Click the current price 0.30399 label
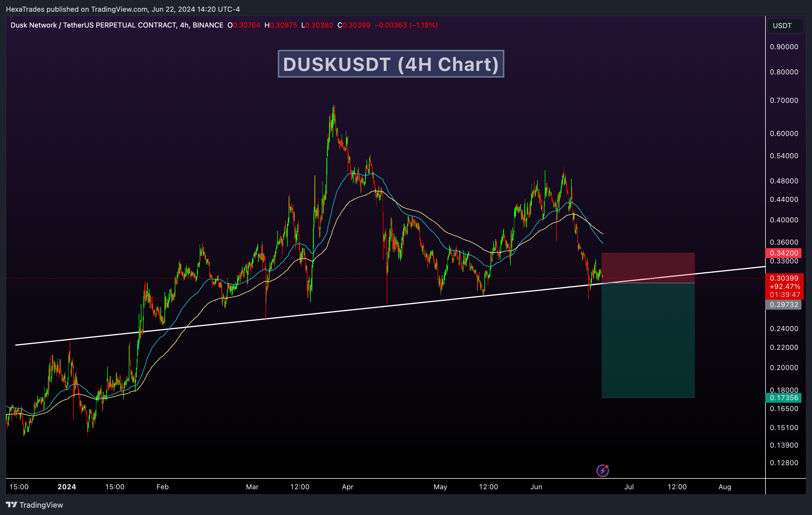The width and height of the screenshot is (812, 515). (x=784, y=278)
